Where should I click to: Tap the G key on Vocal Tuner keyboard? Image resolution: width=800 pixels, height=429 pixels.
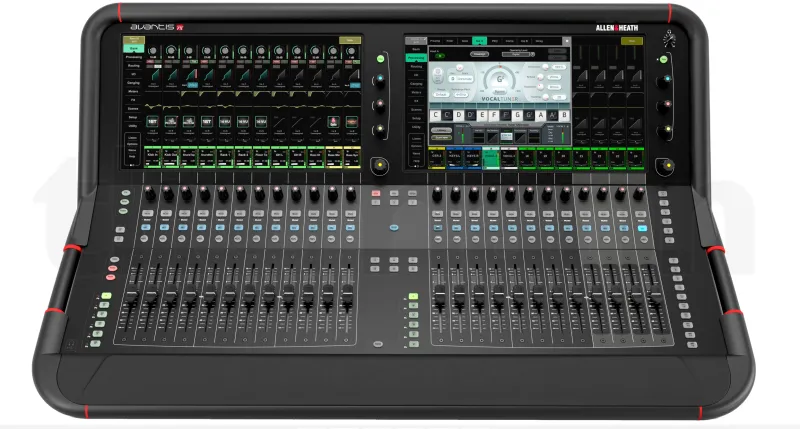517,115
